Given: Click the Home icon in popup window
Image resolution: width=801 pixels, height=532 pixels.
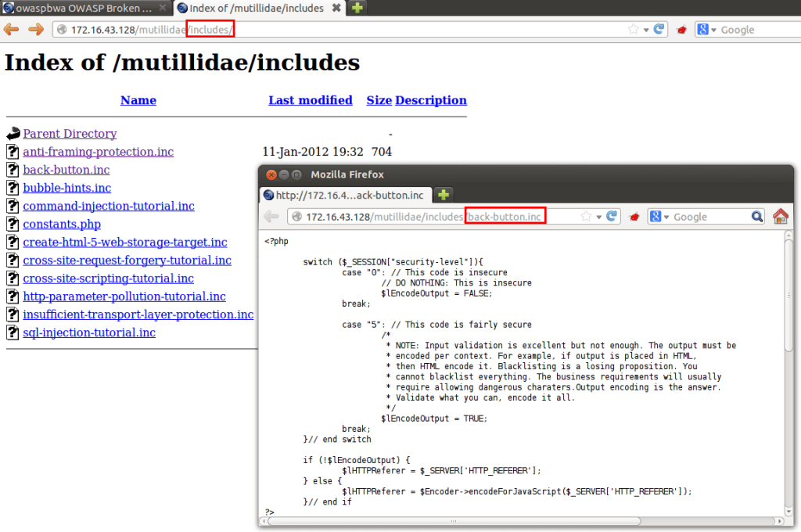Looking at the screenshot, I should [x=780, y=217].
